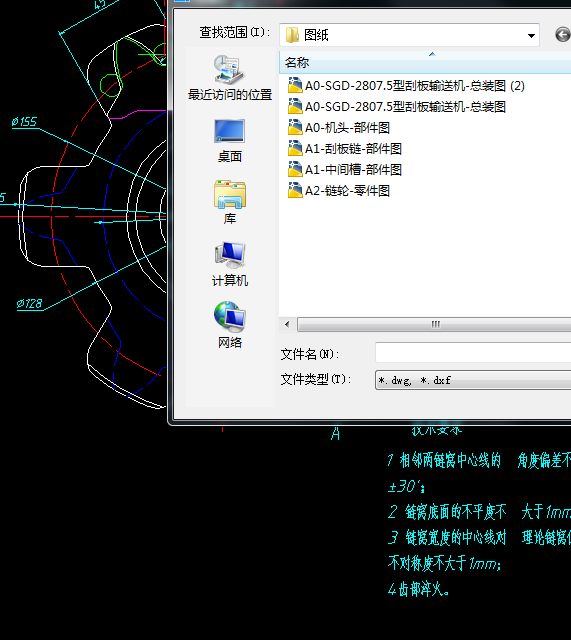Viewport: 571px width, 640px height.
Task: Open the Recent Places shortcut icon
Action: pyautogui.click(x=229, y=69)
